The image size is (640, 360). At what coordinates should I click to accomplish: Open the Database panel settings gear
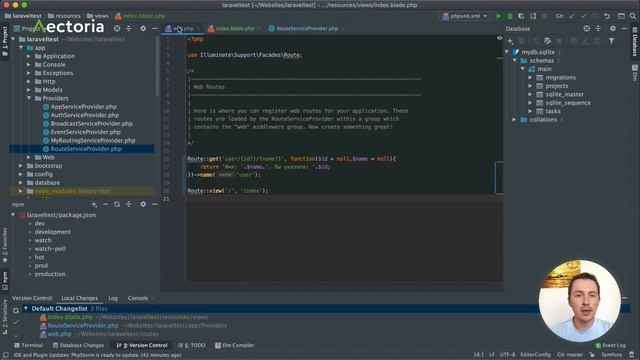[613, 29]
